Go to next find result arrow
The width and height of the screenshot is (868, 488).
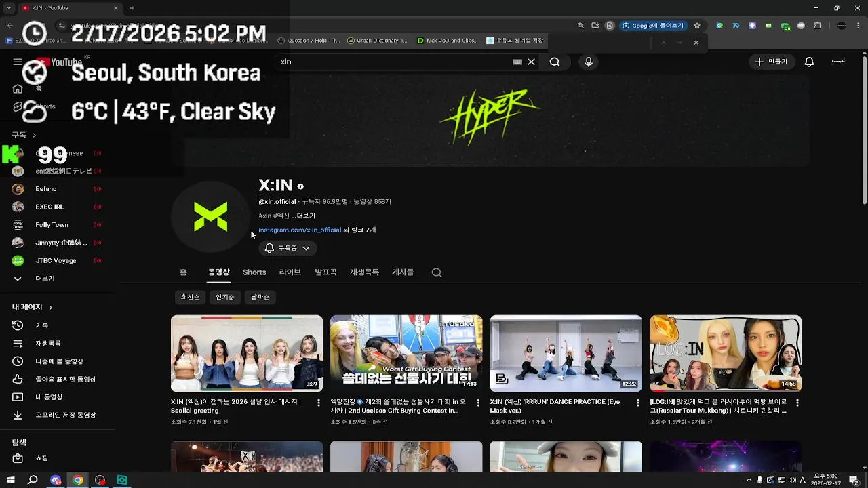pyautogui.click(x=679, y=43)
